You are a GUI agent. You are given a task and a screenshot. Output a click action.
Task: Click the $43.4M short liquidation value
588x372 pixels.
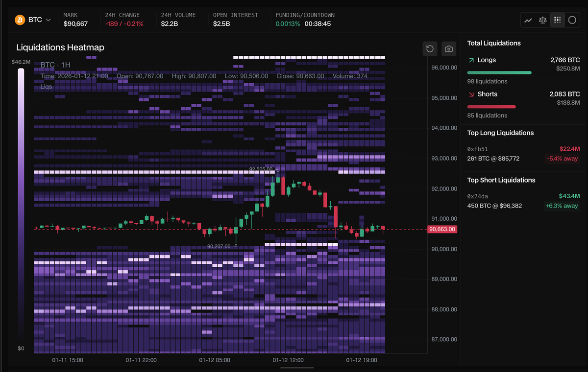point(570,196)
